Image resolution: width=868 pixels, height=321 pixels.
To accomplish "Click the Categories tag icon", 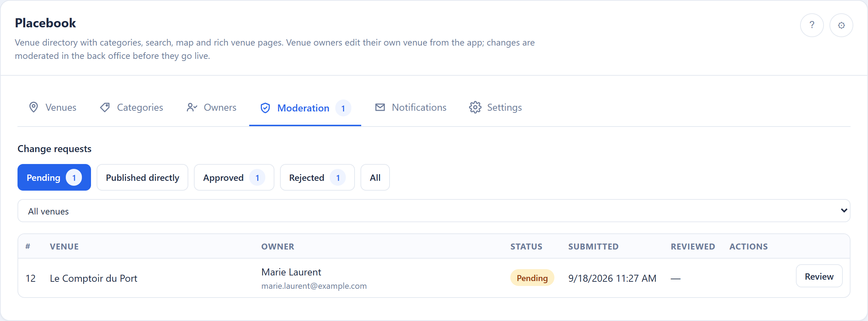I will 105,107.
